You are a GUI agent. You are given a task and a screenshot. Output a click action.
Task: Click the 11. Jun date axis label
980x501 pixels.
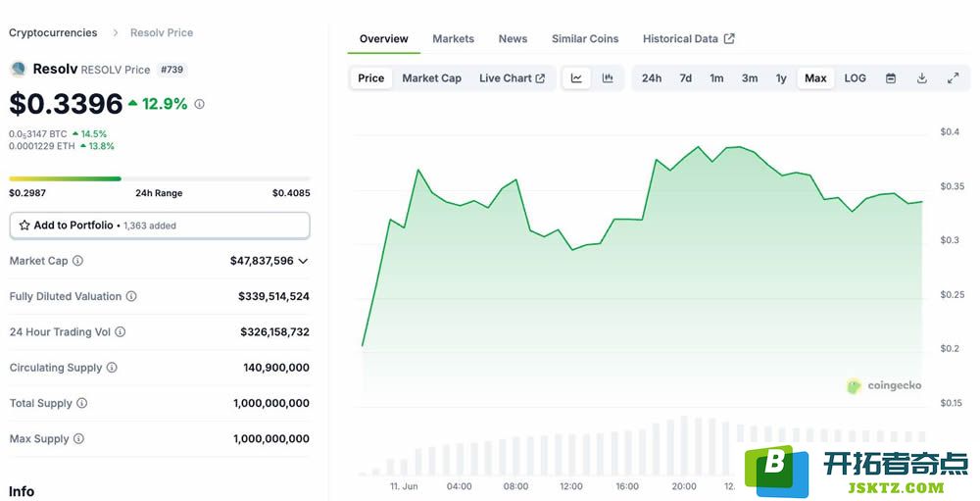tap(404, 486)
